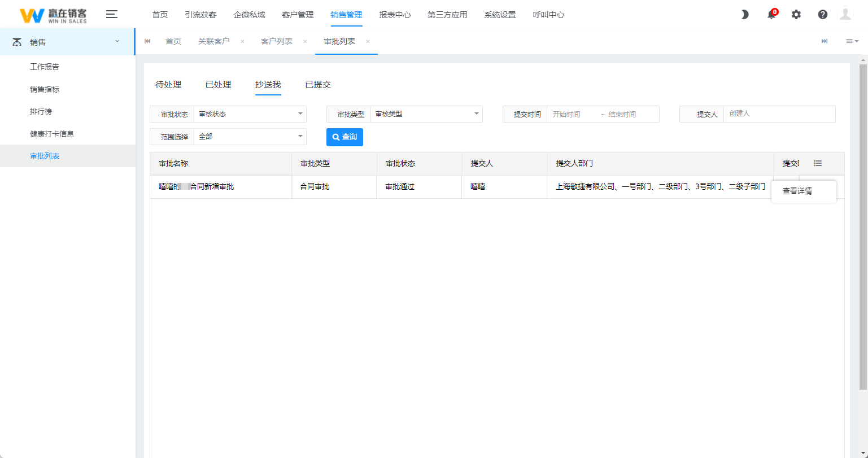Click the 上海敏捷有限公司 department cell
868x458 pixels.
click(660, 187)
